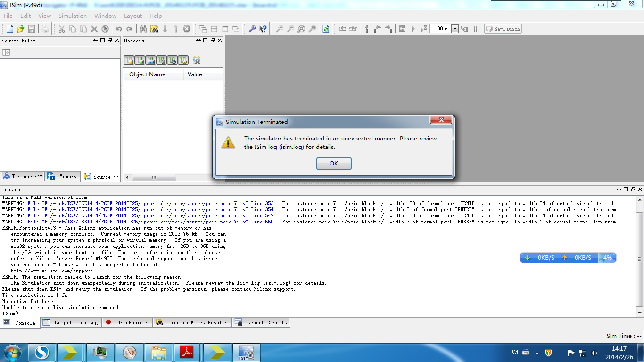Open a file with the folder icon

tap(20, 29)
